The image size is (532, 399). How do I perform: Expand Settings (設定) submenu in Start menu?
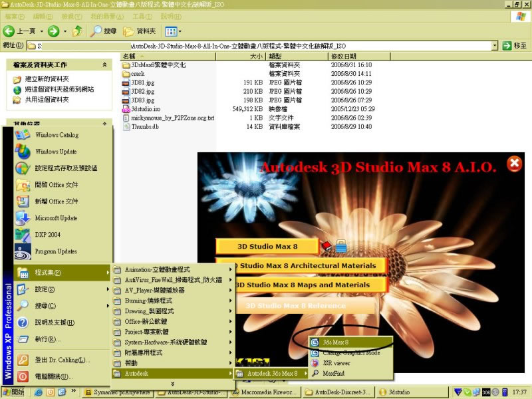63,289
